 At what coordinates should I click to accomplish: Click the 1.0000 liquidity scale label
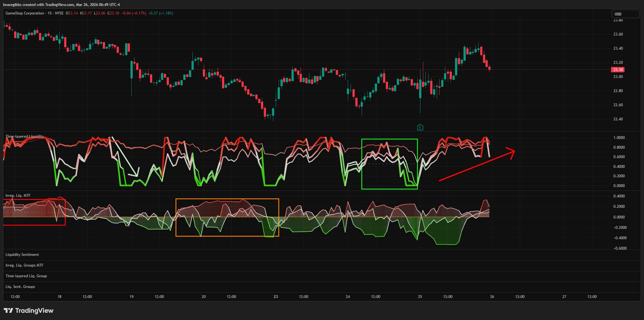coord(619,138)
